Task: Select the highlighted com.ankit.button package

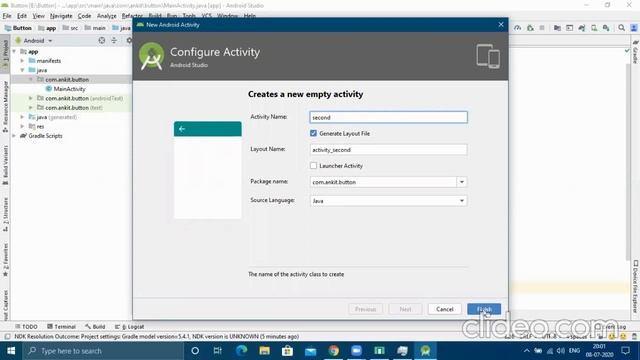Action: [x=67, y=80]
